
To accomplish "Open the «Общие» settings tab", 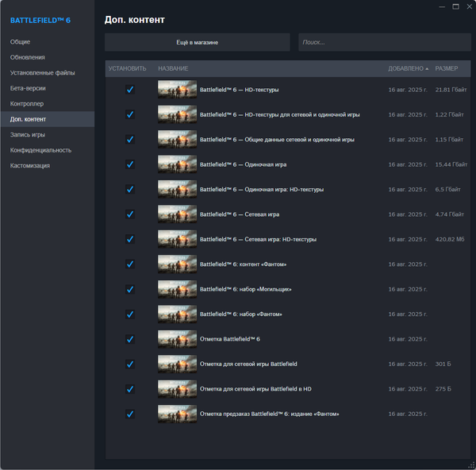I will [21, 41].
